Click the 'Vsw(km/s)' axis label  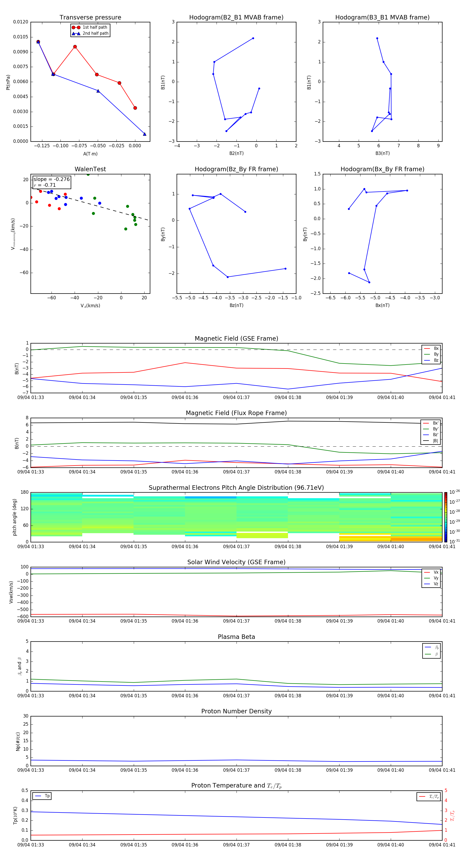point(11,592)
